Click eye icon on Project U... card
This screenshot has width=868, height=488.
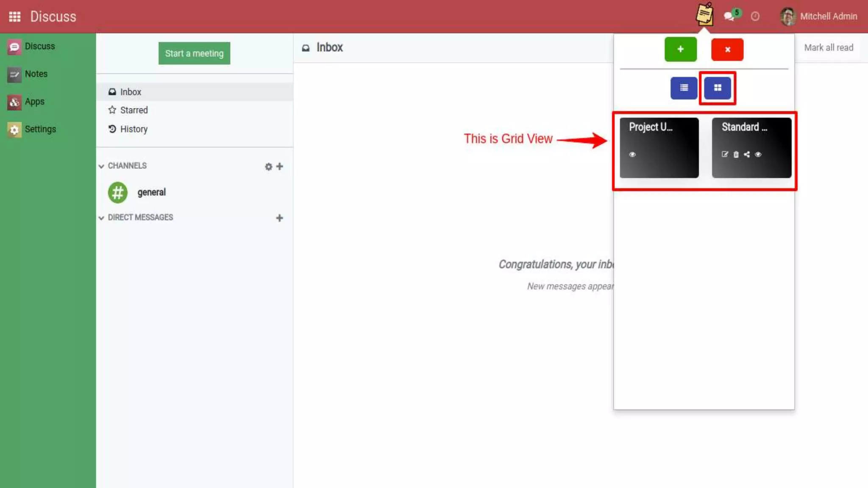click(x=632, y=154)
